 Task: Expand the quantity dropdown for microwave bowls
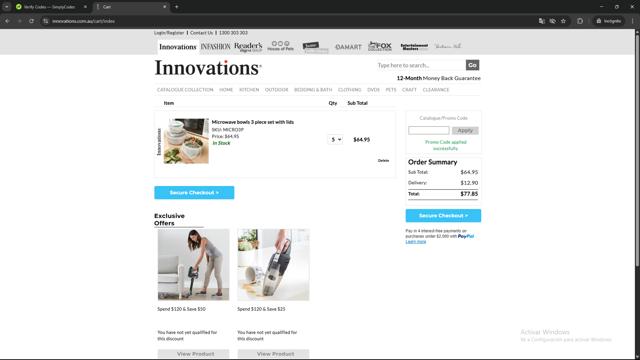pos(335,140)
